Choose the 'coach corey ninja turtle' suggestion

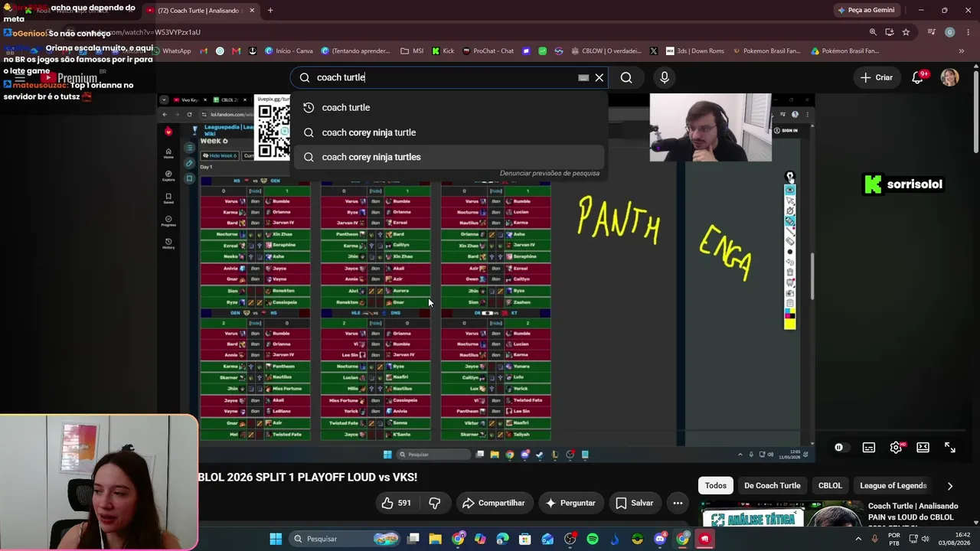[x=449, y=132]
